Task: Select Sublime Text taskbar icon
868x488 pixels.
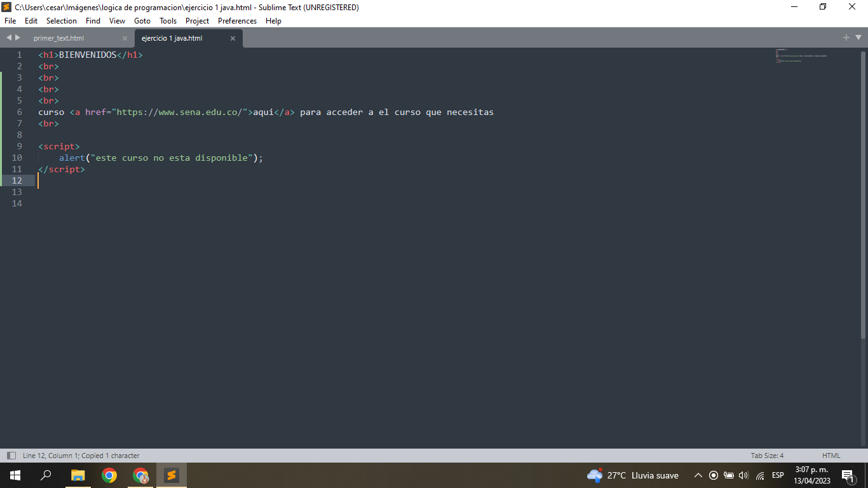Action: pos(172,475)
